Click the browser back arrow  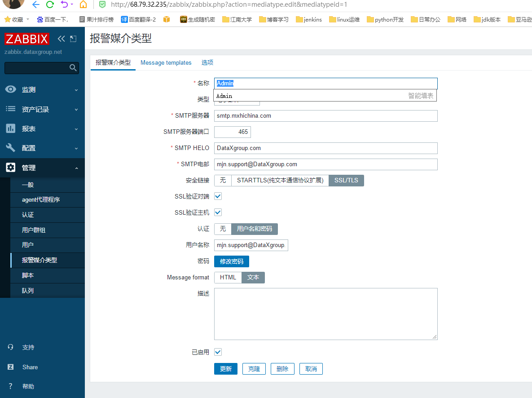(x=36, y=4)
